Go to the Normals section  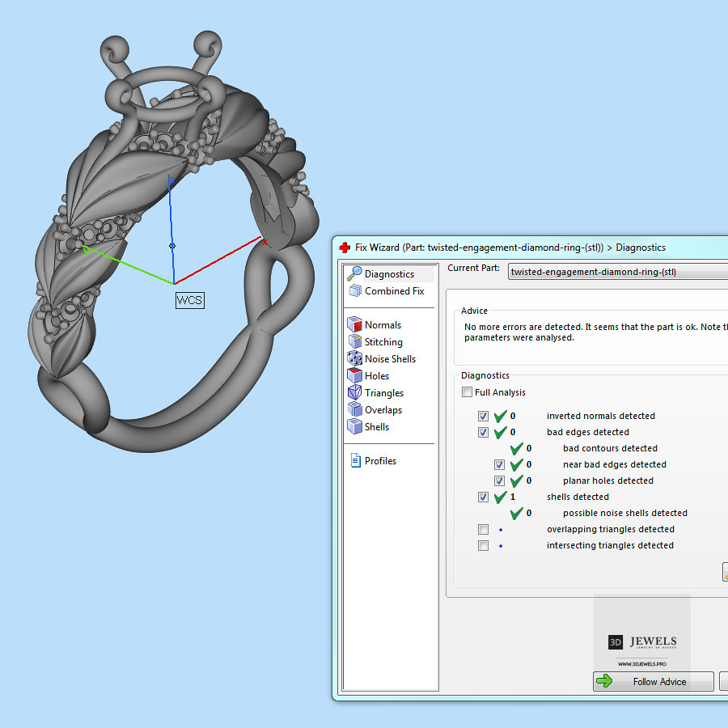(x=383, y=325)
